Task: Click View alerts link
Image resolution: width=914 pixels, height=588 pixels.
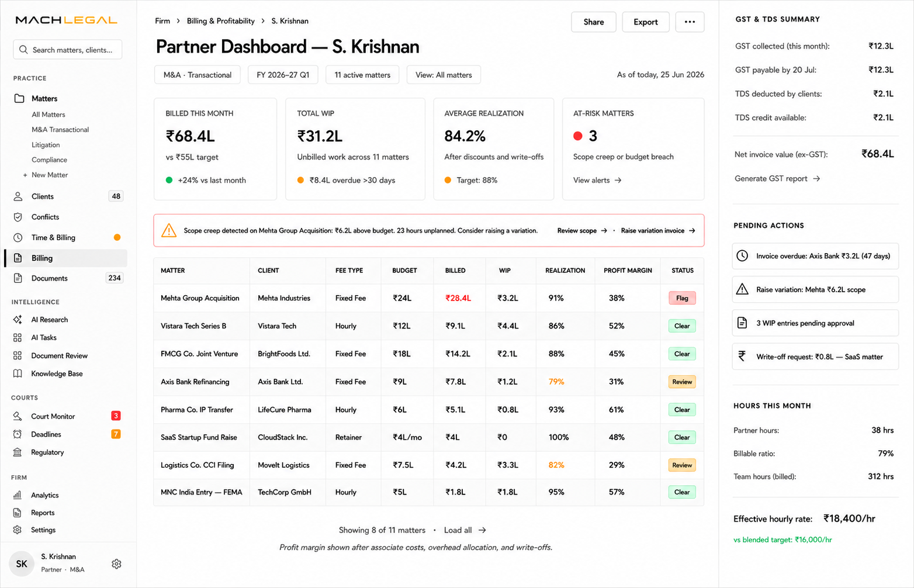Action: (x=597, y=180)
